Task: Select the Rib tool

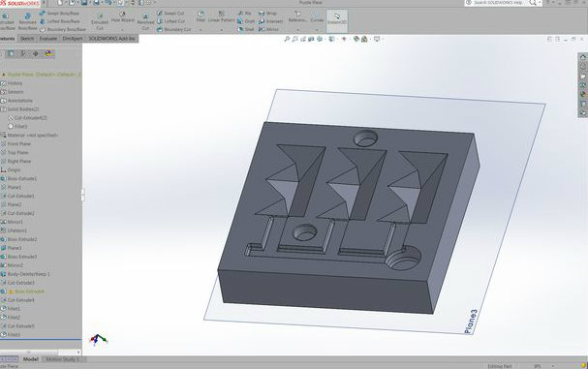Action: [244, 14]
